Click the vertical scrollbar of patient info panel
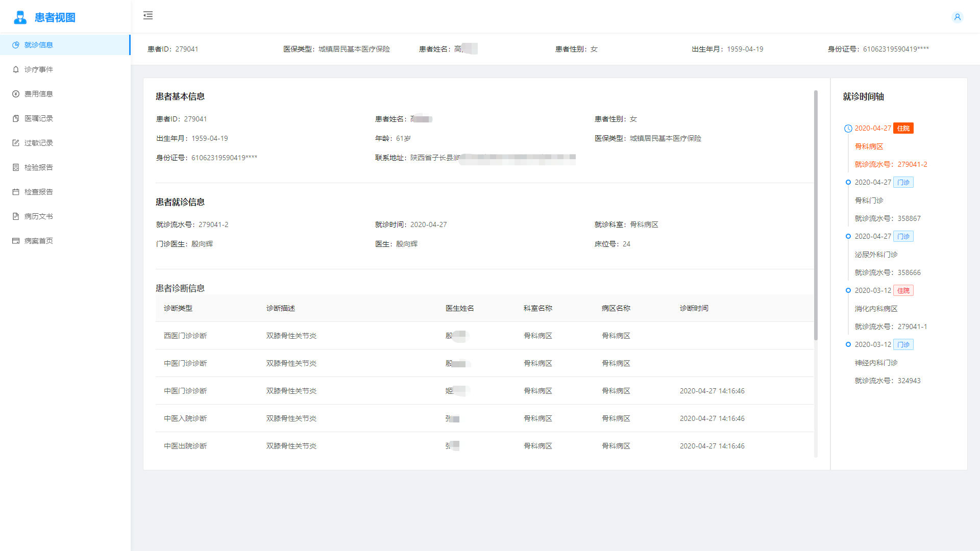 (x=816, y=215)
